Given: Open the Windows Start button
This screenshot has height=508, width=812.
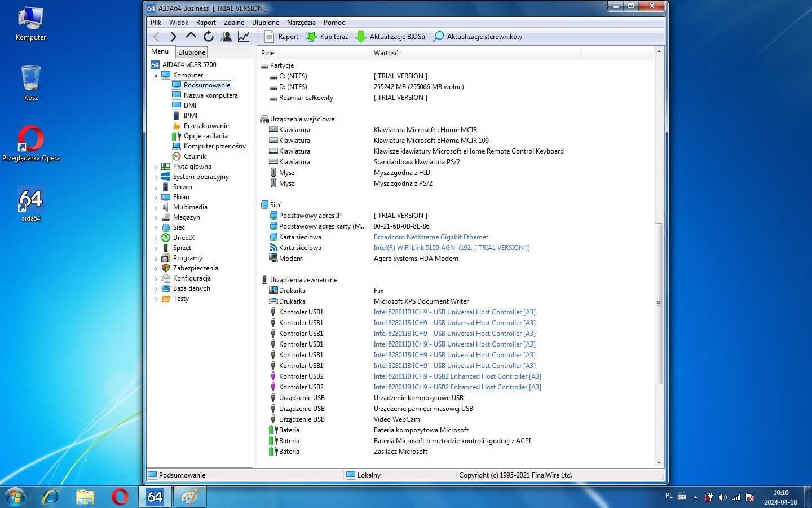Looking at the screenshot, I should pyautogui.click(x=15, y=497).
